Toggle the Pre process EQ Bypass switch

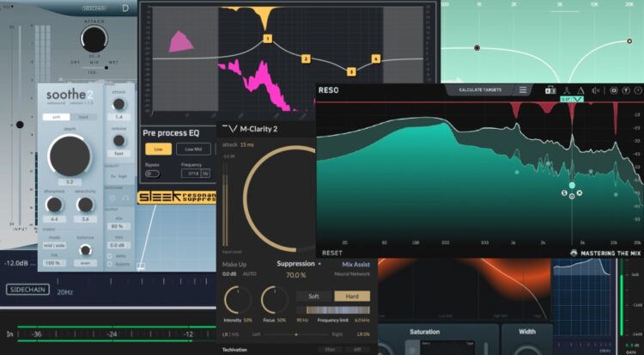[x=153, y=174]
